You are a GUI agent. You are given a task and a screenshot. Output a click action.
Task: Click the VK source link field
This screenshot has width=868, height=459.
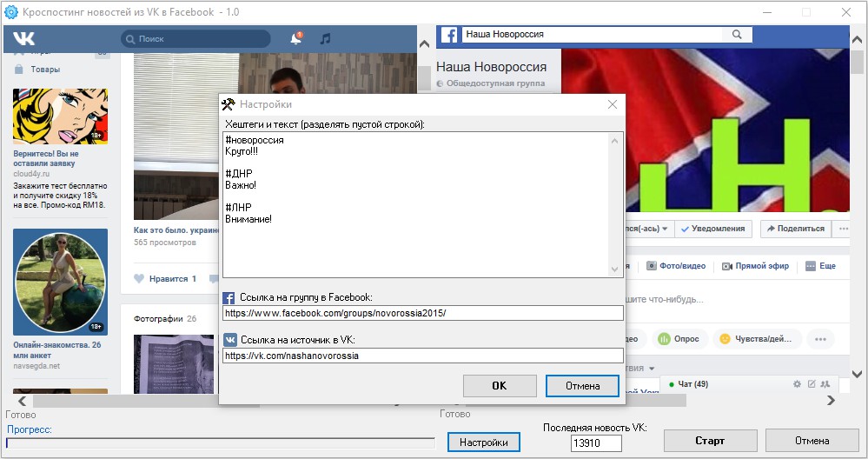point(423,356)
